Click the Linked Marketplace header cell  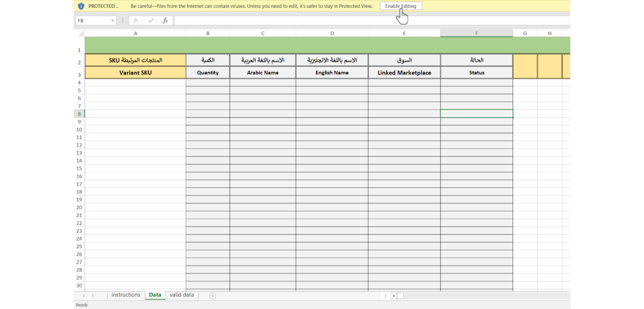point(404,73)
